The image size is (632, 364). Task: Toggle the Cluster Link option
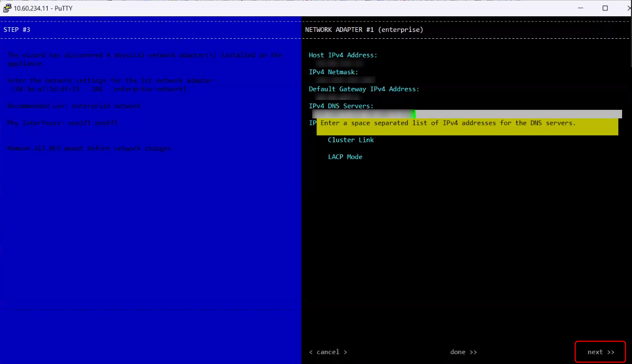pos(350,140)
